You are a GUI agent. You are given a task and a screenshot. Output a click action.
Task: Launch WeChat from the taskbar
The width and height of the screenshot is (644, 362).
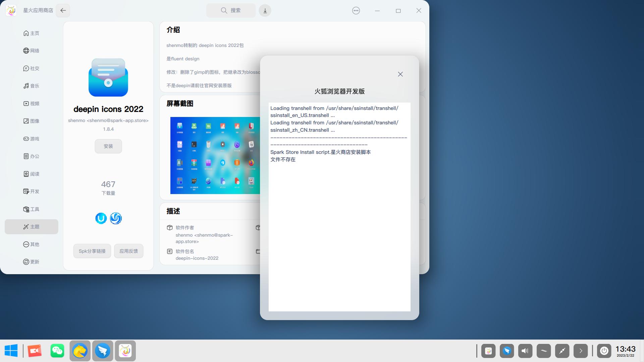57,351
